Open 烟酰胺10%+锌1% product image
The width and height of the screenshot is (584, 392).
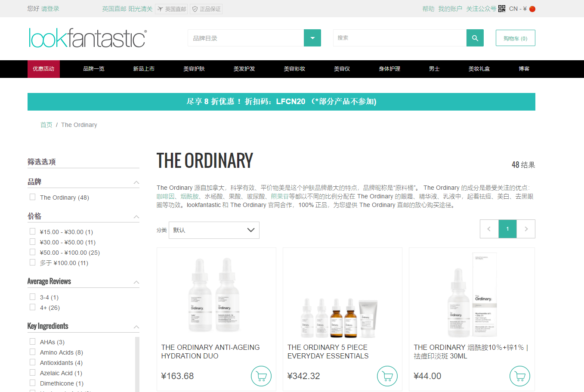pyautogui.click(x=472, y=295)
